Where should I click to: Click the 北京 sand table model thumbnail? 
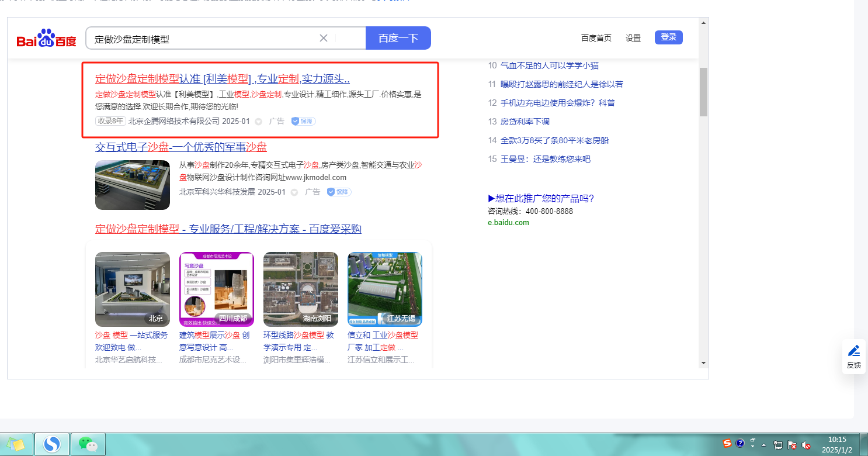pyautogui.click(x=133, y=289)
